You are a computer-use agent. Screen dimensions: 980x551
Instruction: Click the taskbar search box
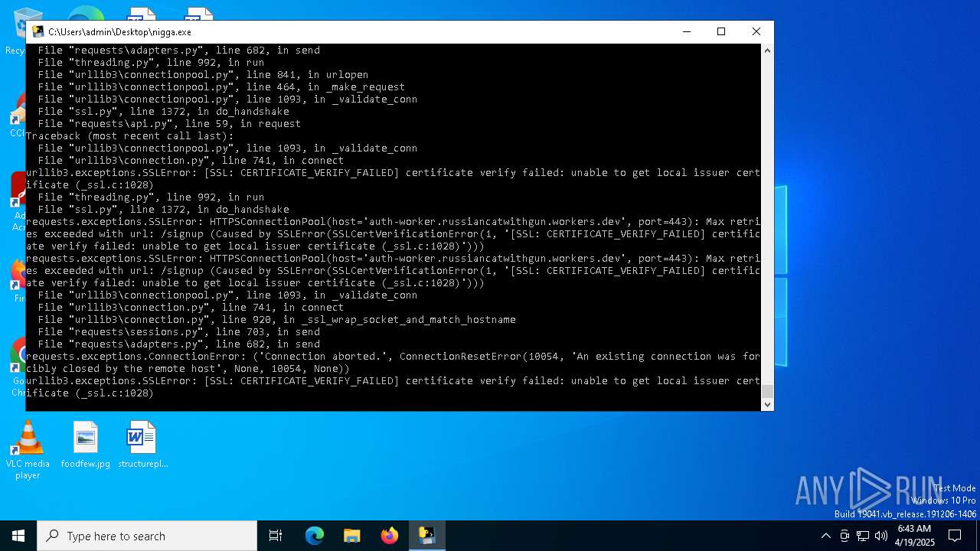tap(147, 536)
